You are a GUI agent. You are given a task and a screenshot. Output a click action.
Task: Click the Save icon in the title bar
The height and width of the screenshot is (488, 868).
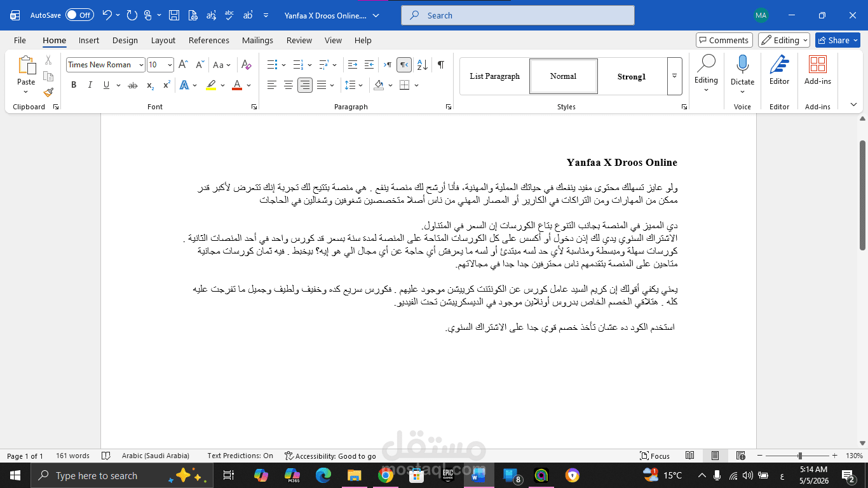click(175, 15)
